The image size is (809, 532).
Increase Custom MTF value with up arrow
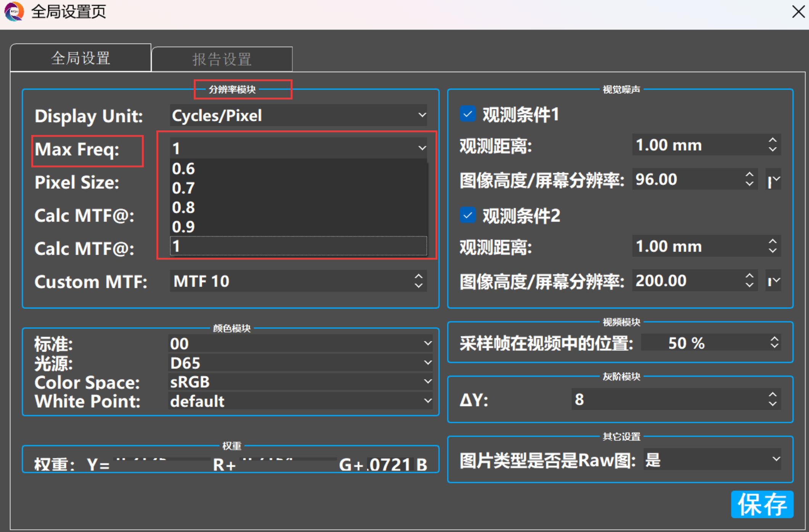[x=418, y=276]
